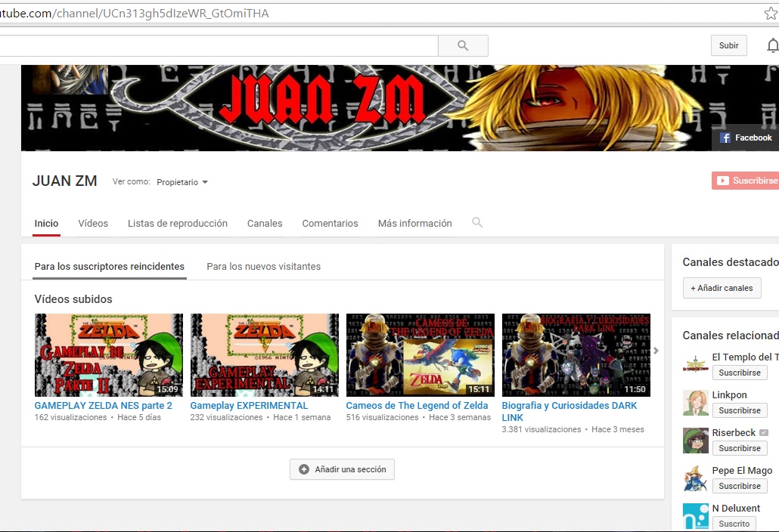Click Pepe El Mago channel avatar
Image resolution: width=779 pixels, height=532 pixels.
click(x=696, y=478)
